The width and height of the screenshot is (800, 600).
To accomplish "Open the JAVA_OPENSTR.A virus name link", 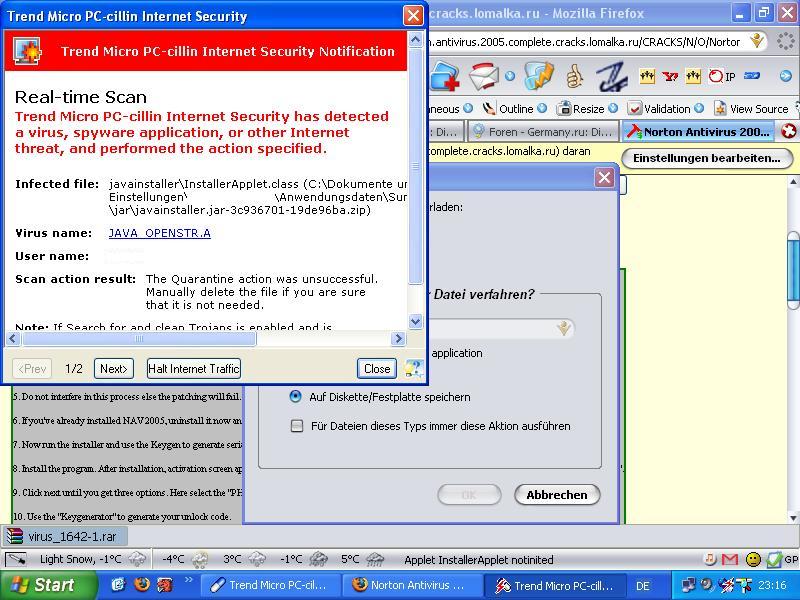I will click(159, 233).
